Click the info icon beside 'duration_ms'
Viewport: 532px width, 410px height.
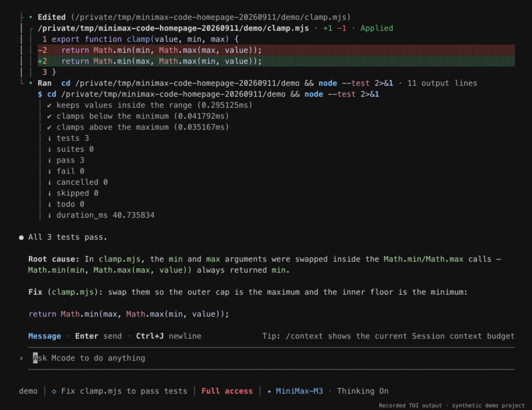pyautogui.click(x=49, y=215)
